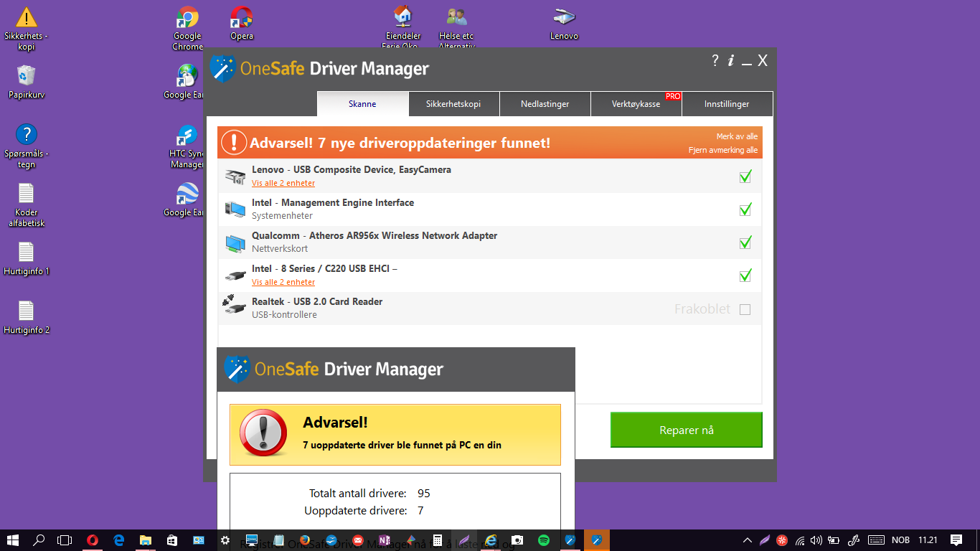Open the Innstillinger tab
Screen dimensions: 980x551
[727, 104]
